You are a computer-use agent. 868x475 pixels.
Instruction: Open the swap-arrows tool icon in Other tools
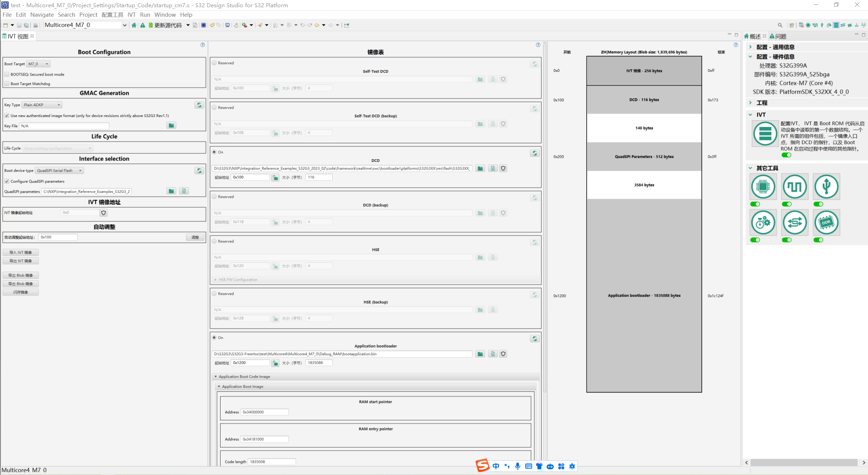point(795,222)
